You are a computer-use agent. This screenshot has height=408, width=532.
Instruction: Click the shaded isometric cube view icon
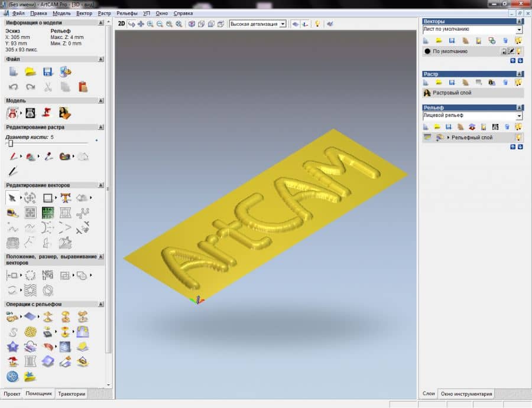click(192, 24)
